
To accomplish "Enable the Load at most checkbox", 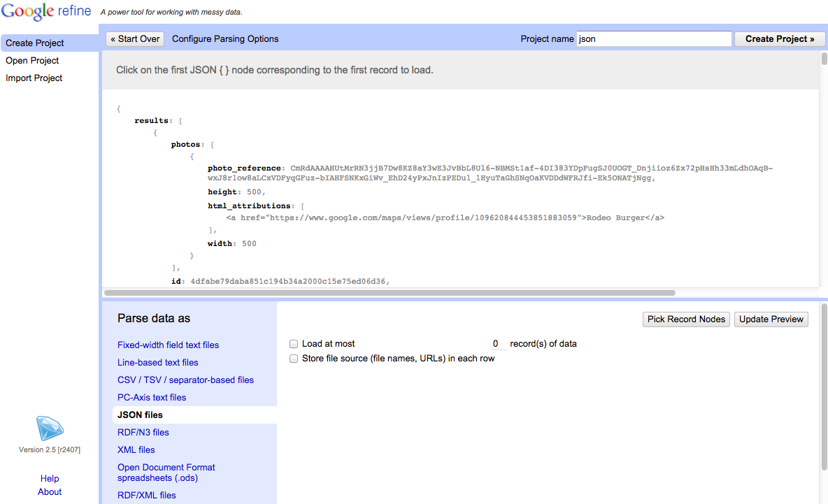I will click(x=294, y=344).
